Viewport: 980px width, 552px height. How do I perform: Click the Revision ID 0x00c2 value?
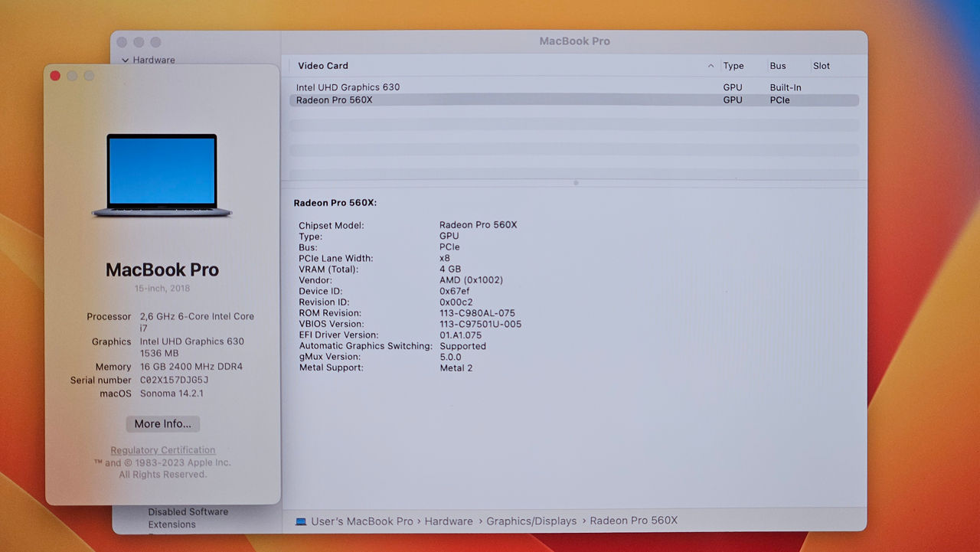tap(456, 302)
